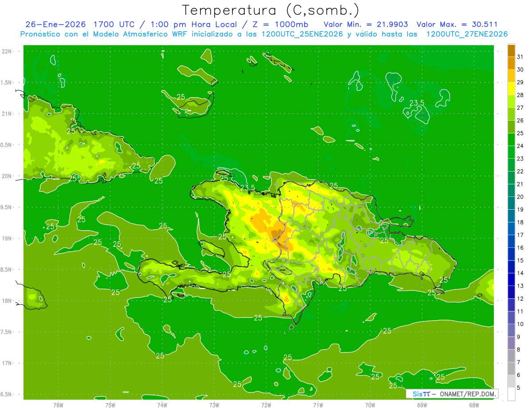
Task: Click the "73W" longitude axis label
Action: click(214, 405)
